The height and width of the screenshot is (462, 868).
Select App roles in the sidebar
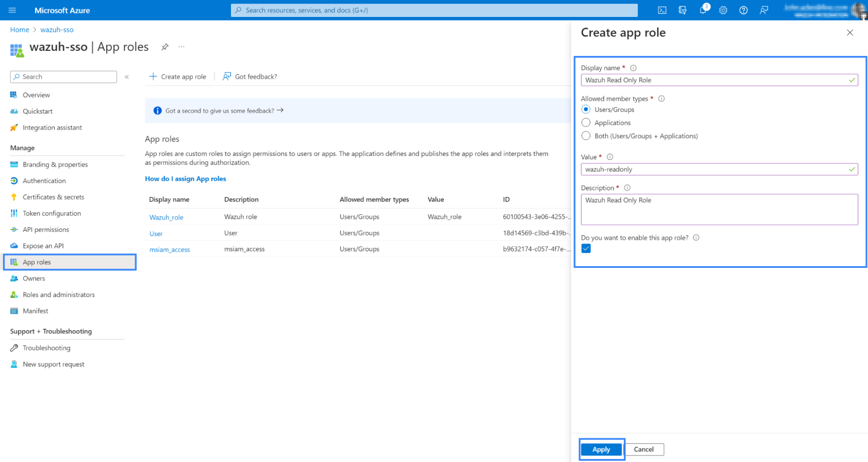(x=70, y=262)
